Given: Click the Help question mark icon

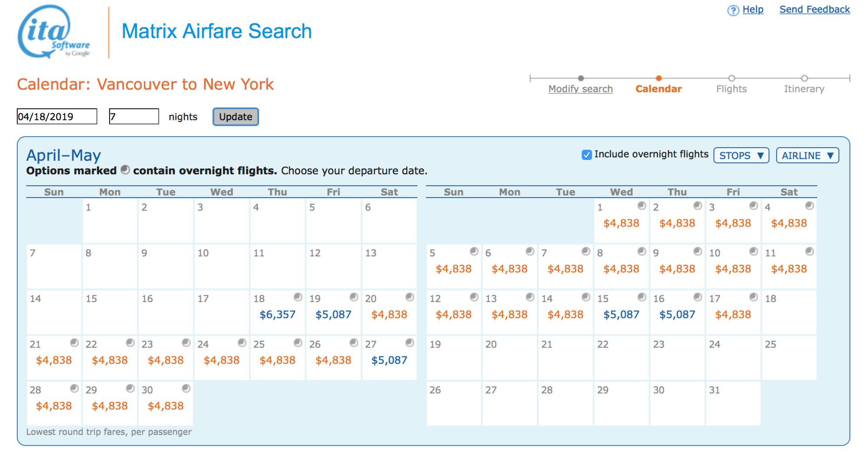Looking at the screenshot, I should [x=733, y=10].
